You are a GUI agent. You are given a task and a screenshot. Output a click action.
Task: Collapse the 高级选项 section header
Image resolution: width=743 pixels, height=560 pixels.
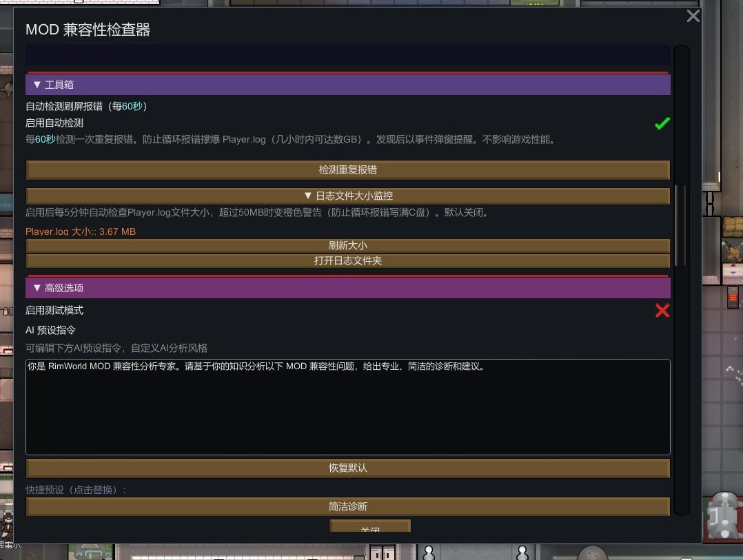pos(348,288)
